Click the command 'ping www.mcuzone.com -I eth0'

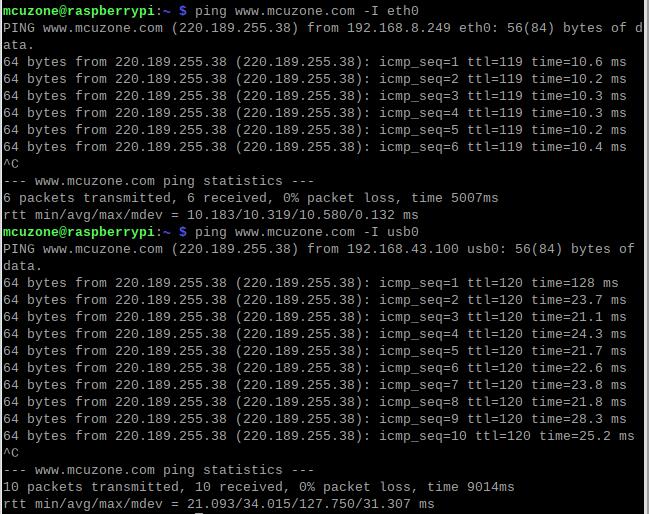pos(306,11)
